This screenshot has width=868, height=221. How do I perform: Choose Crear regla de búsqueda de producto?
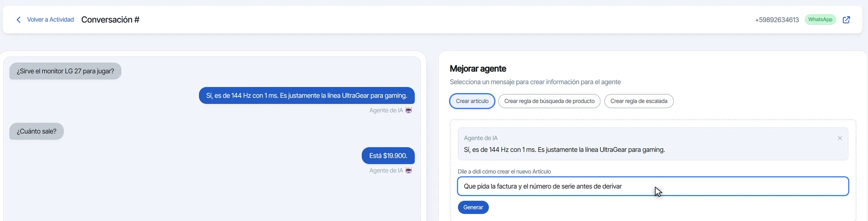click(549, 101)
